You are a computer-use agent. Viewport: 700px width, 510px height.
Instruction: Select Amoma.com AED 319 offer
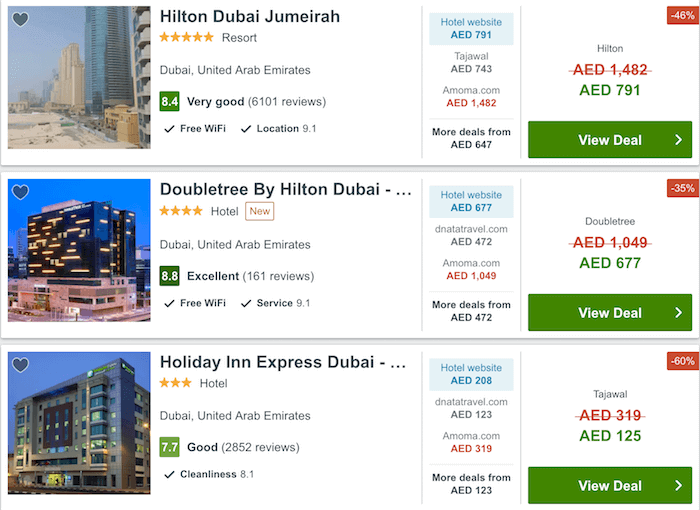point(471,442)
